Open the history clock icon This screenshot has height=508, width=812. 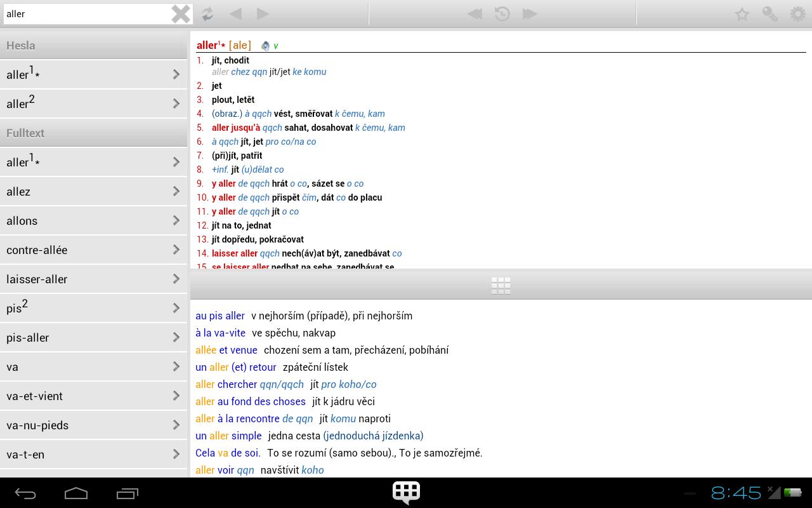tap(502, 13)
